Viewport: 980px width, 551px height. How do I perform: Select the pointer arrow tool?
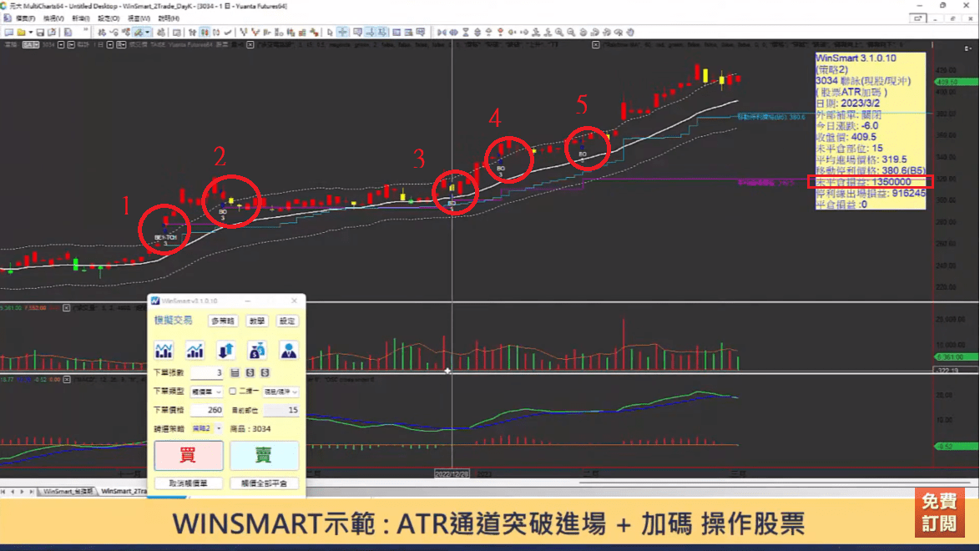click(330, 32)
